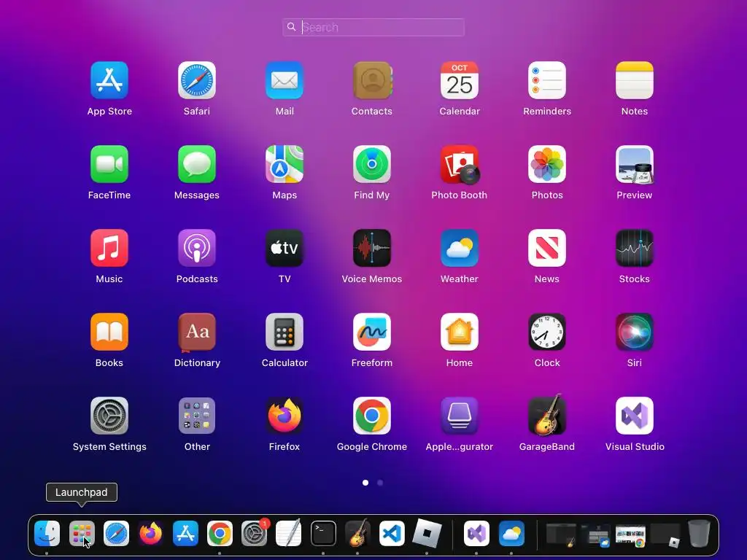This screenshot has width=747, height=560.
Task: Select the first Launchpad page dot
Action: [365, 483]
